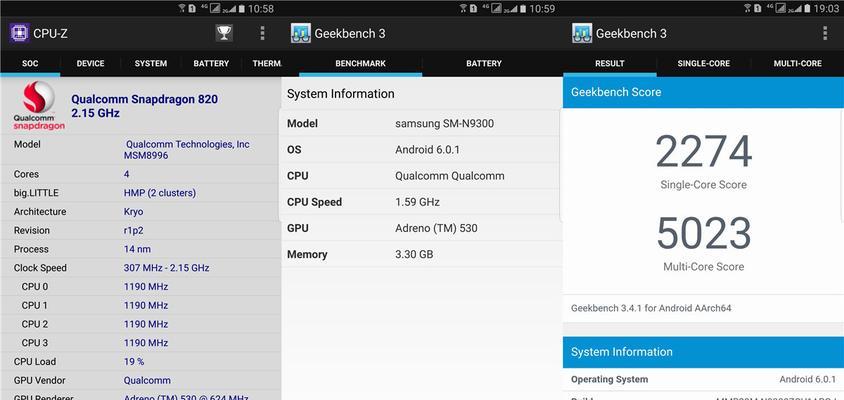The width and height of the screenshot is (844, 400).
Task: Tap the CPU Load 19 % value
Action: 134,362
